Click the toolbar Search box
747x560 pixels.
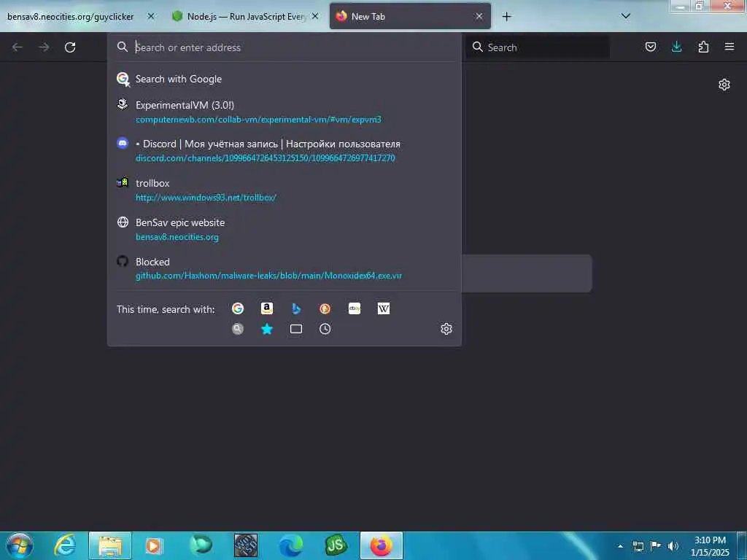(538, 47)
